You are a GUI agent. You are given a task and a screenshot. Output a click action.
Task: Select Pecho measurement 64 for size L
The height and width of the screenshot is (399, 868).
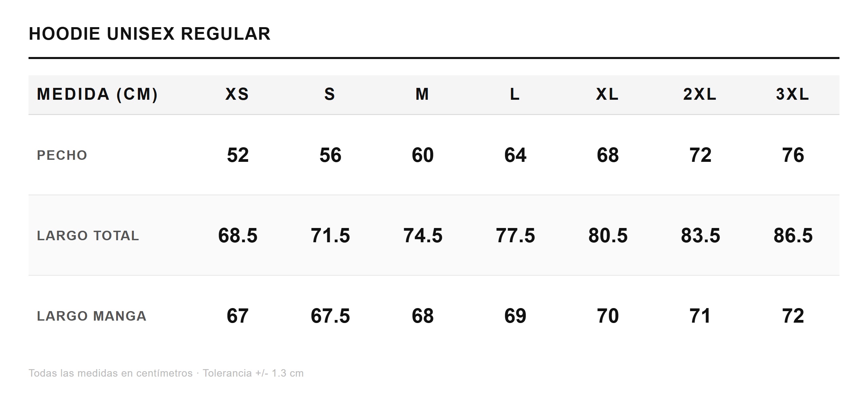click(515, 155)
